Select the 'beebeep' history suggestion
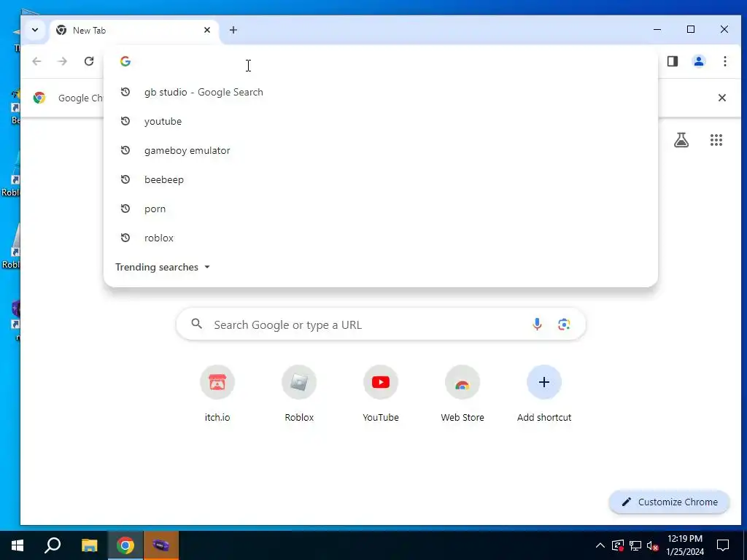Screen dimensions: 747x560 point(381,179)
